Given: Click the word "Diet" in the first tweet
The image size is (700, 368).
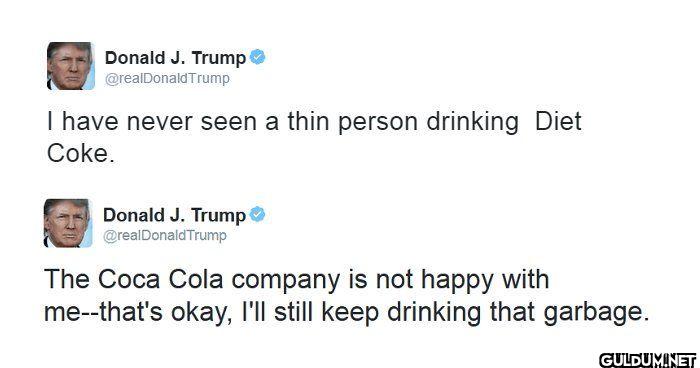Looking at the screenshot, I should 558,121.
